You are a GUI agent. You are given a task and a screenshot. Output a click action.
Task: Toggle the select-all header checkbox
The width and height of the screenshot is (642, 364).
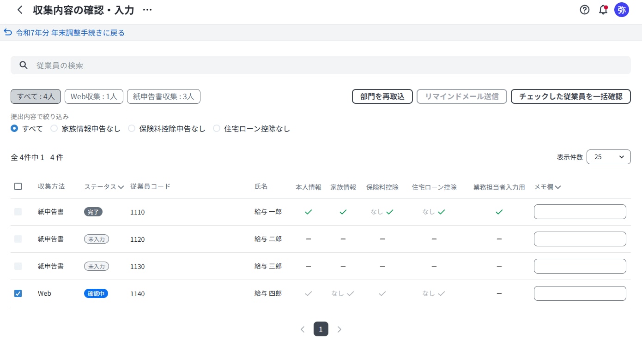[18, 186]
